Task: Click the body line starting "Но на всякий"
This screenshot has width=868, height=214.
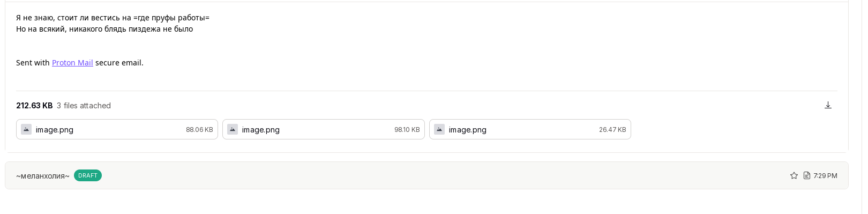Action: (104, 29)
